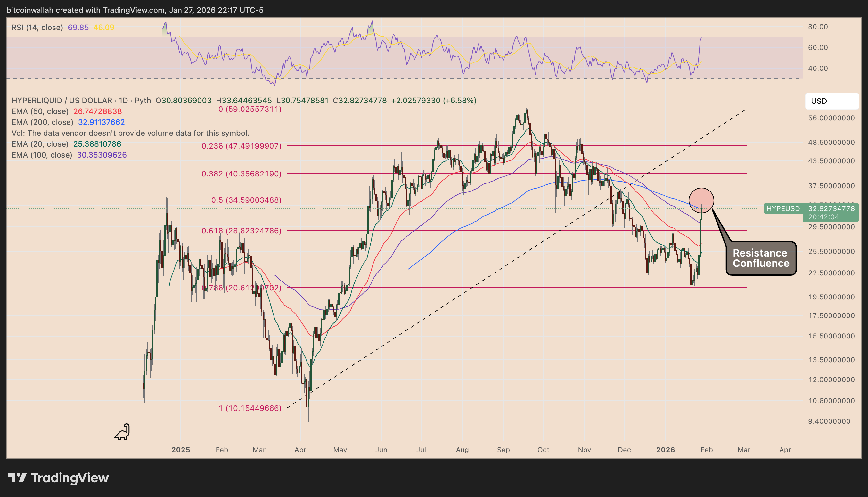Click the 0.618 (28.82324786) Fibonacci level label
This screenshot has width=868, height=497.
point(241,231)
